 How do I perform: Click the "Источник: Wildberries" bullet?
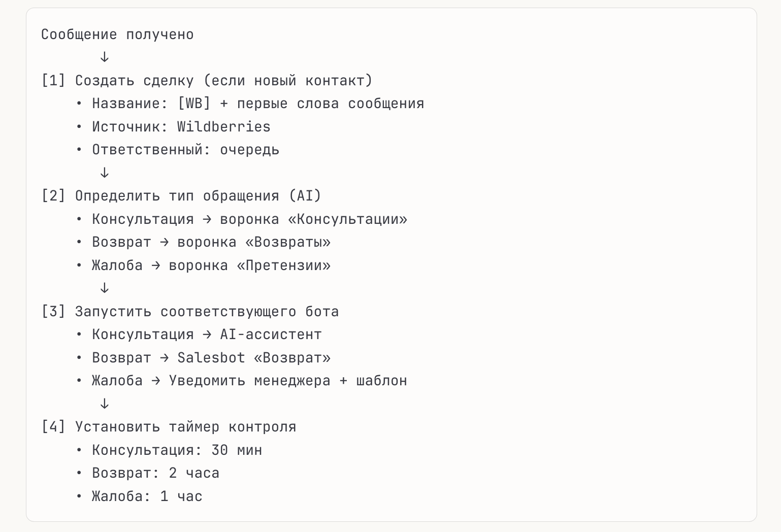(181, 127)
